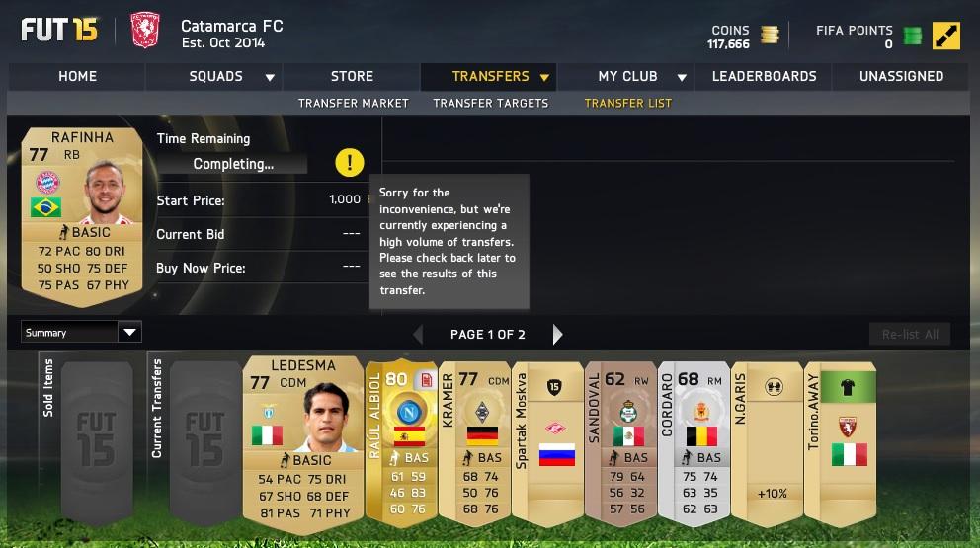The image size is (980, 548).
Task: Open the Leaderboards menu
Action: pos(764,76)
